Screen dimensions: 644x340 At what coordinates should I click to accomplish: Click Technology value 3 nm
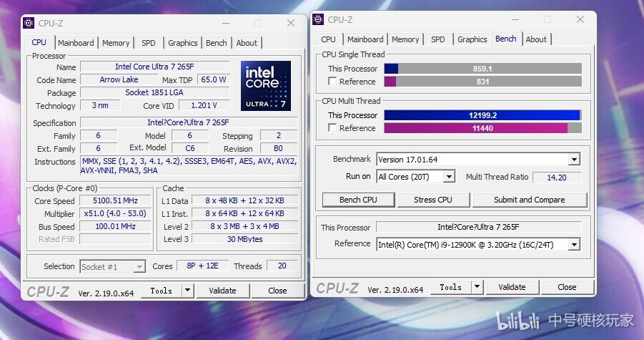point(100,106)
